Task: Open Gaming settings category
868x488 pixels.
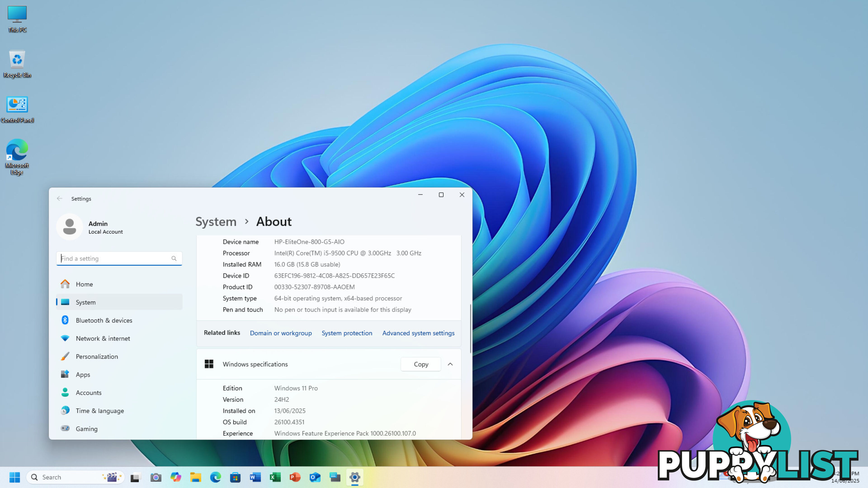Action: tap(119, 429)
